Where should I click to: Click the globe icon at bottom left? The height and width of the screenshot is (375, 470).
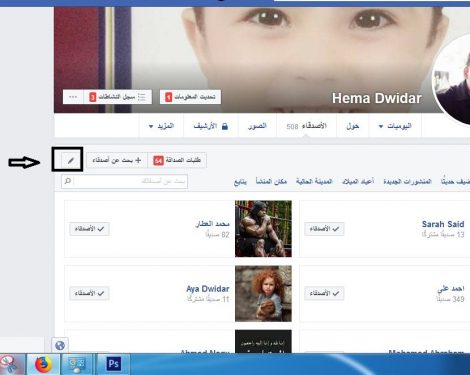(60, 345)
